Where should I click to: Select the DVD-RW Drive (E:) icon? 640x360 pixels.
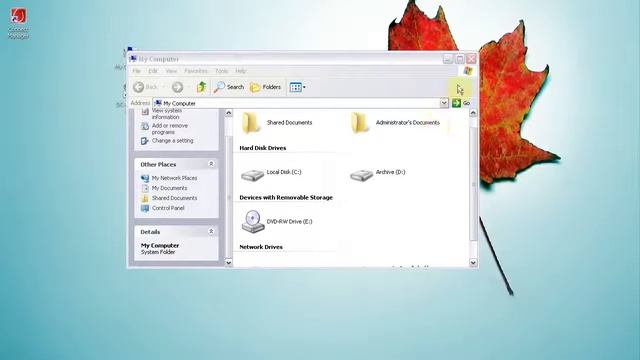point(253,222)
